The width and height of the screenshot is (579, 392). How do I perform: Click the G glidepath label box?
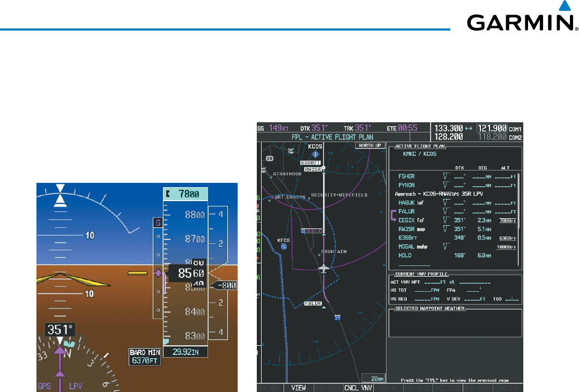[158, 223]
